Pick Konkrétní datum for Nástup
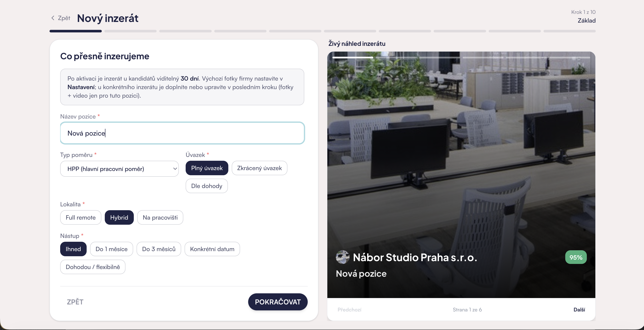 212,249
